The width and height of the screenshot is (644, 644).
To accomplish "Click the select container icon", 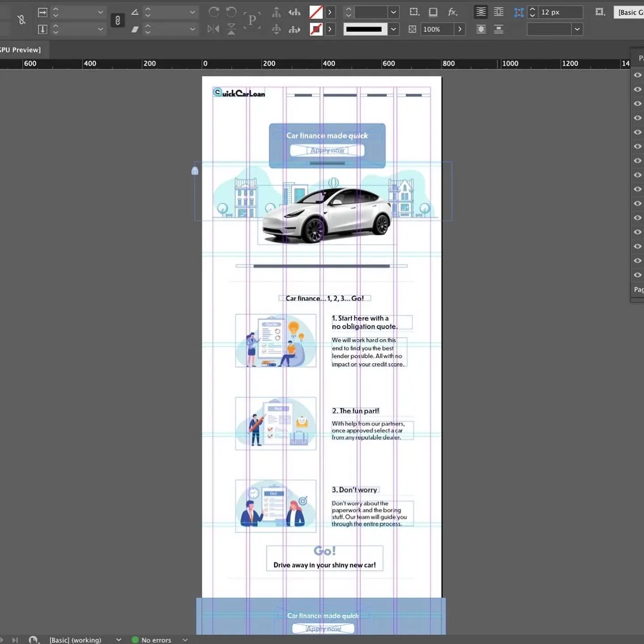I will pos(276,12).
